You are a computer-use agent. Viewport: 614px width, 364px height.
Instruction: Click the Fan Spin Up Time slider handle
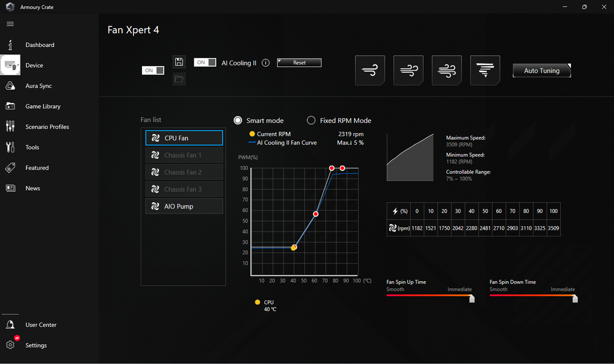point(472,299)
